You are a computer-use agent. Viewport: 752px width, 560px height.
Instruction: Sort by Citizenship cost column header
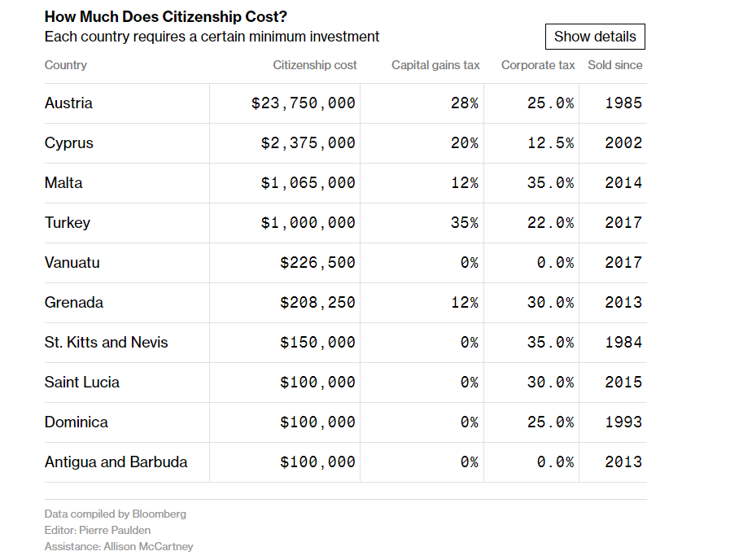pos(315,65)
